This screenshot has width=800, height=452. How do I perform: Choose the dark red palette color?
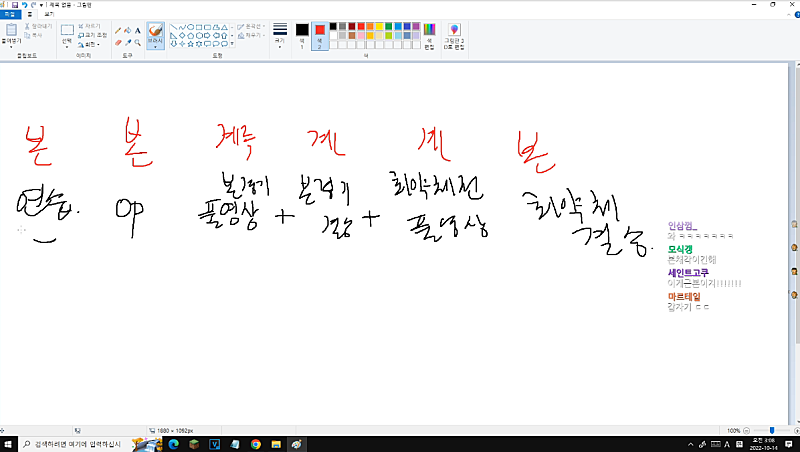[352, 27]
